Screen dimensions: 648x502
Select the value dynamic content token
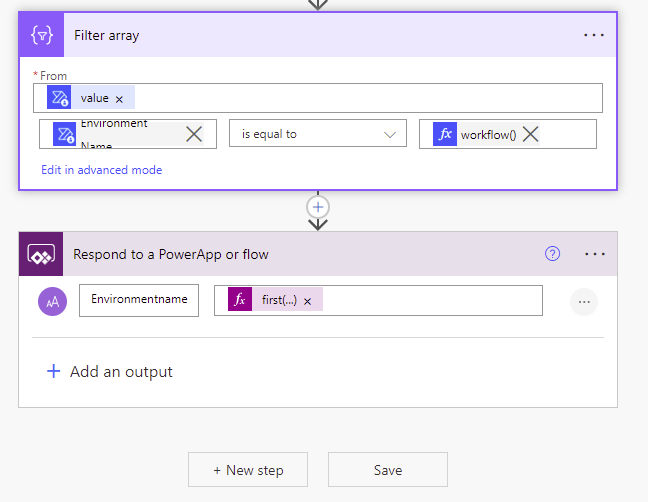(91, 98)
